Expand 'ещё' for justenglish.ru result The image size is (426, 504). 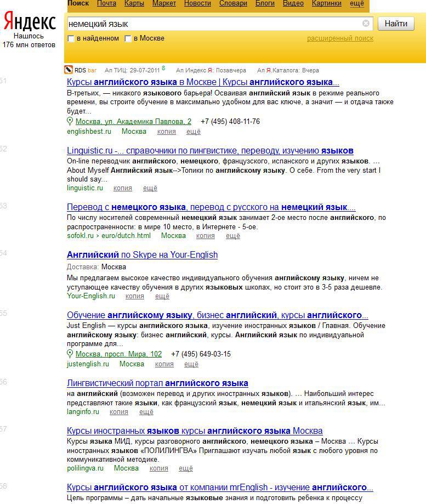pos(191,364)
